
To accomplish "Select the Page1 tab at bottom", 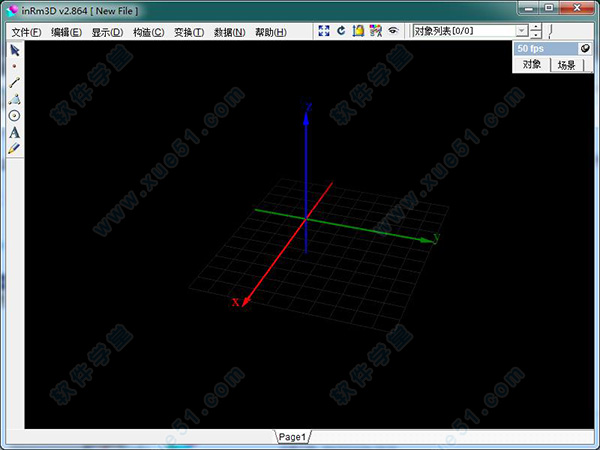I will [x=292, y=437].
